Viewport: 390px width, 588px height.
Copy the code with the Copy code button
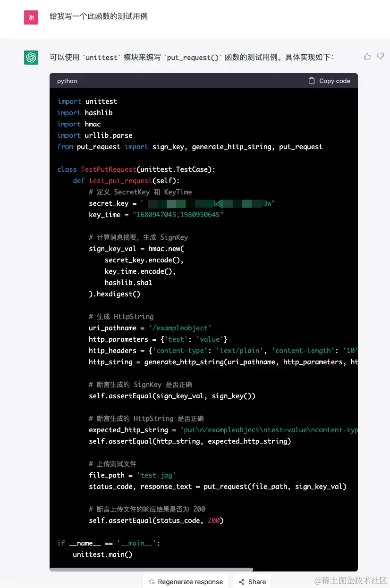[x=329, y=81]
